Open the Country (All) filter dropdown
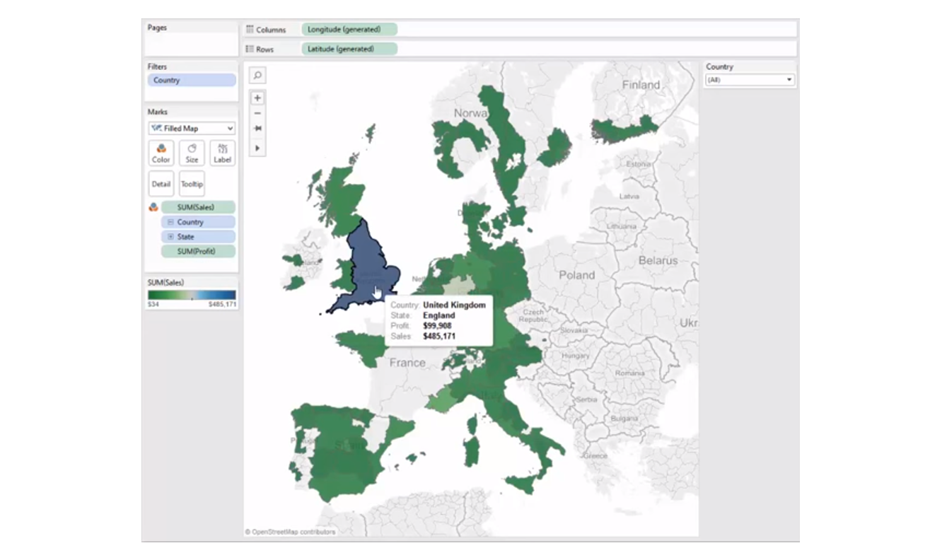This screenshot has width=942, height=560. click(x=750, y=80)
